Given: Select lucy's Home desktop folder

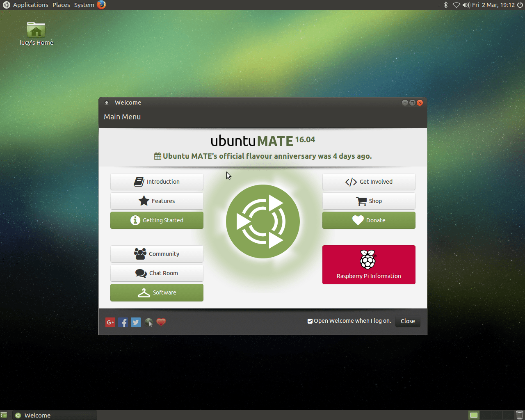Looking at the screenshot, I should tap(36, 34).
